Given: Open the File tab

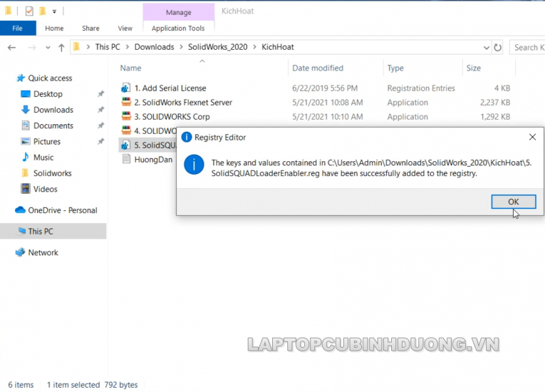Looking at the screenshot, I should [18, 29].
